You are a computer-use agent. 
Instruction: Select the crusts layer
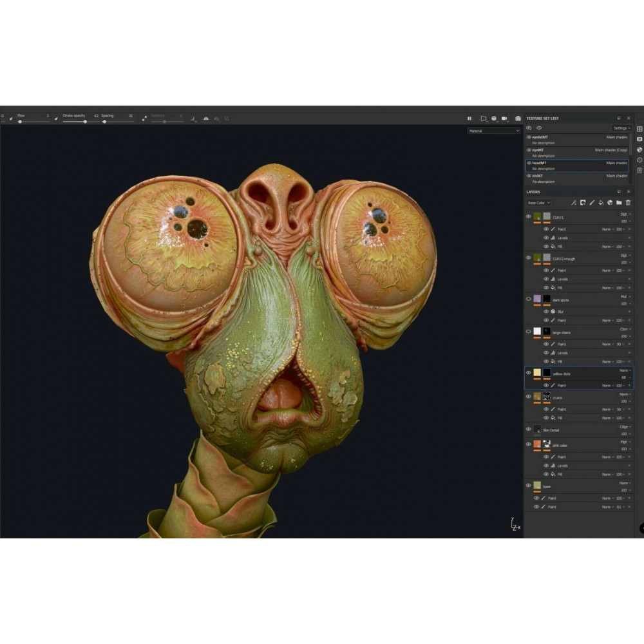(580, 397)
